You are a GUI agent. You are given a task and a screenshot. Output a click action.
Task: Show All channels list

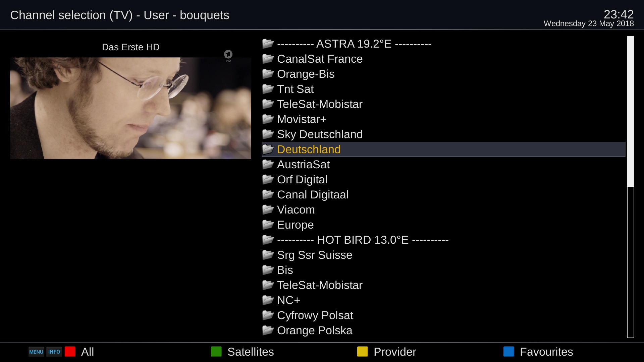[88, 352]
